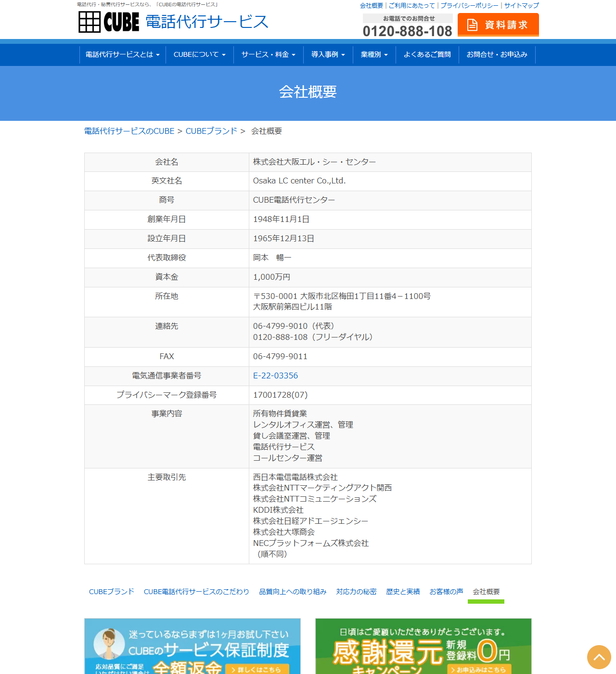
Task: Click the FAX number 06-4799-9011
Action: pos(280,356)
